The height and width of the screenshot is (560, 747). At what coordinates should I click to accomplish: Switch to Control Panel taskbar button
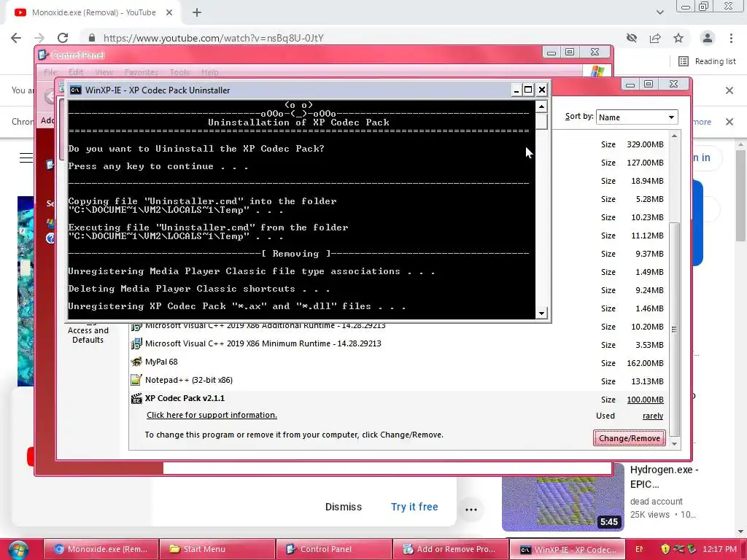click(x=334, y=549)
